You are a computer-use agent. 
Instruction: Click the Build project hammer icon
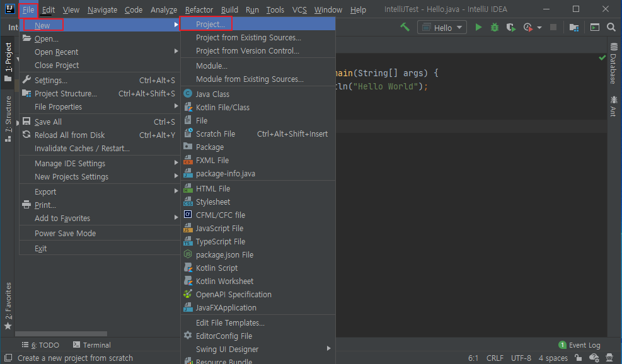tap(405, 27)
